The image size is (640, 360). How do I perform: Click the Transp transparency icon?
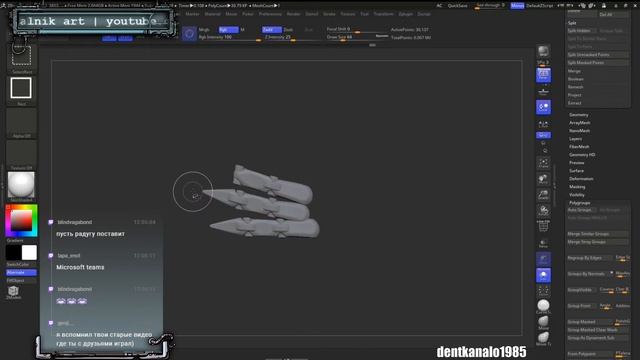(x=543, y=243)
